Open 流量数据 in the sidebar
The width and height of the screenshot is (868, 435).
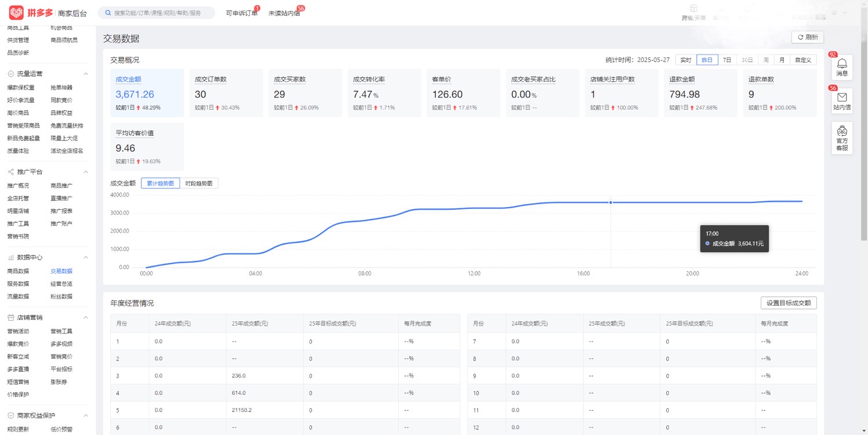coord(18,296)
